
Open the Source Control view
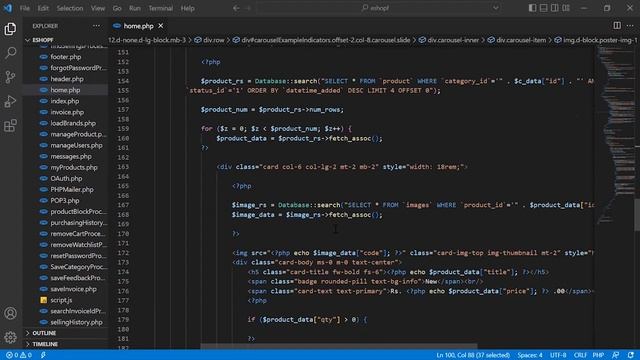point(10,77)
